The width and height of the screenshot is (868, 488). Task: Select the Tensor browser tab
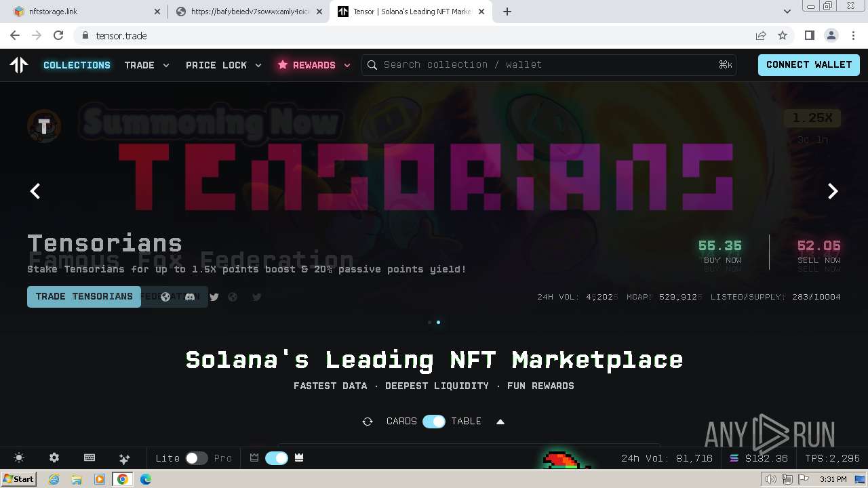tap(412, 12)
